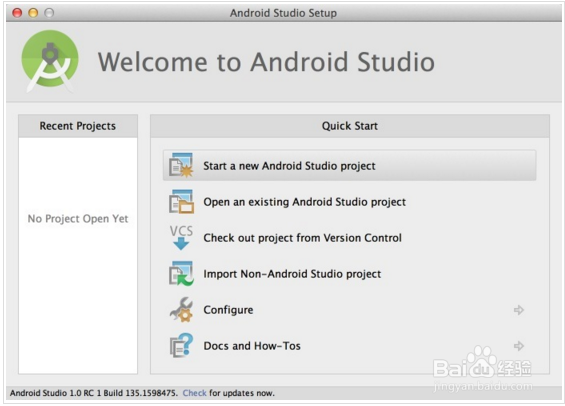Minimize the window with yellow button
Screen dimensions: 565x406
33,13
